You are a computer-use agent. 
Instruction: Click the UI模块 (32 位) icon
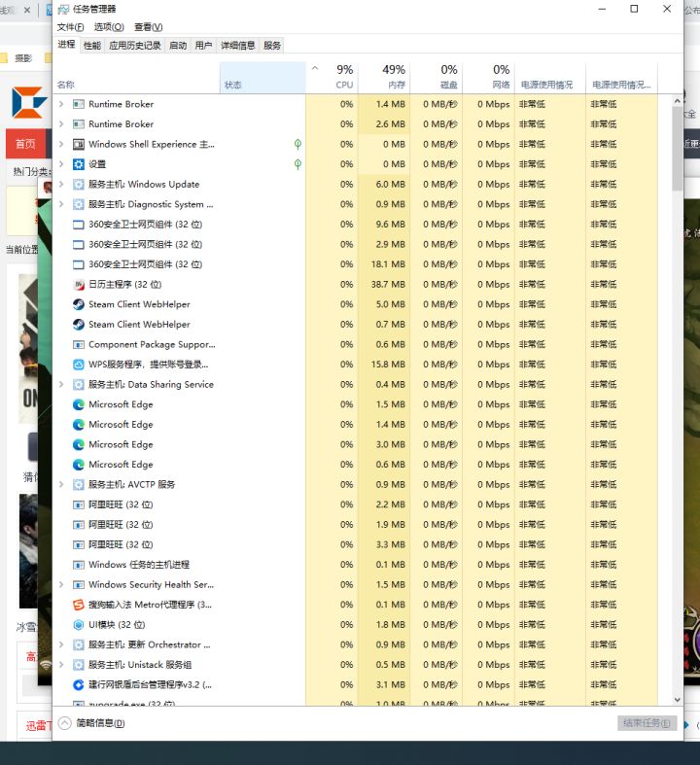(78, 625)
